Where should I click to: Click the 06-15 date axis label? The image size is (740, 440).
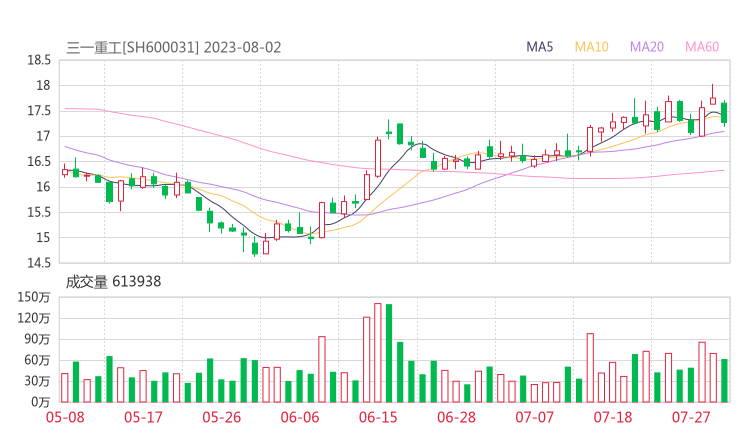[x=378, y=417]
